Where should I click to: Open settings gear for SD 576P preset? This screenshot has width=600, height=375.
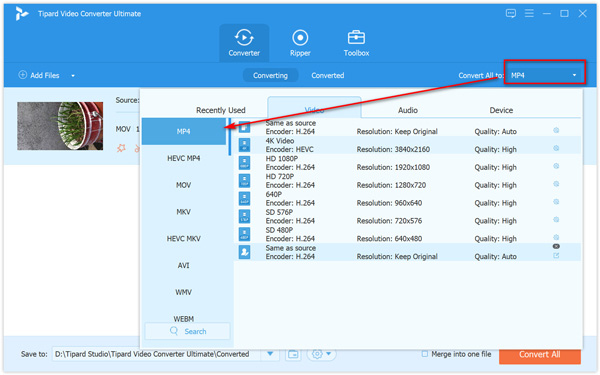pos(556,220)
